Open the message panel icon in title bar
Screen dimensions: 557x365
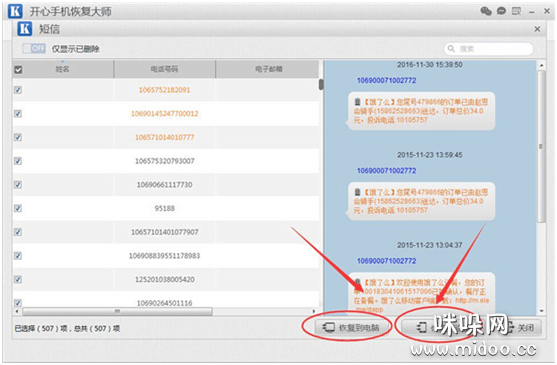point(516,11)
